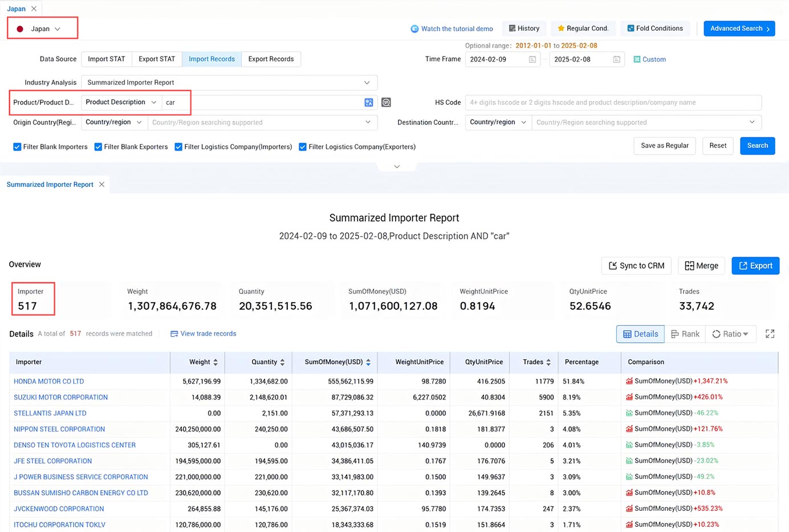Open calendar for end date 2025-02-08
The image size is (789, 532).
(616, 59)
